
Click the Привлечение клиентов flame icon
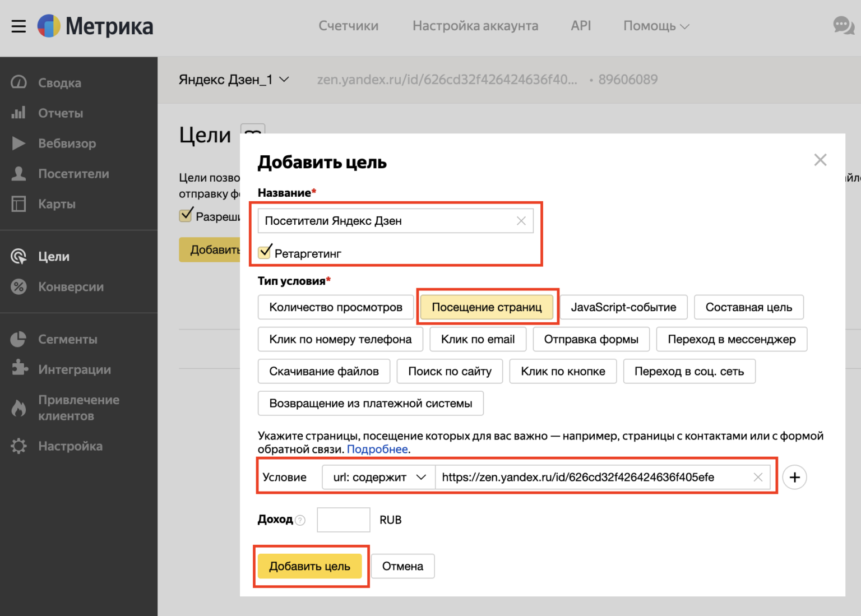[18, 408]
